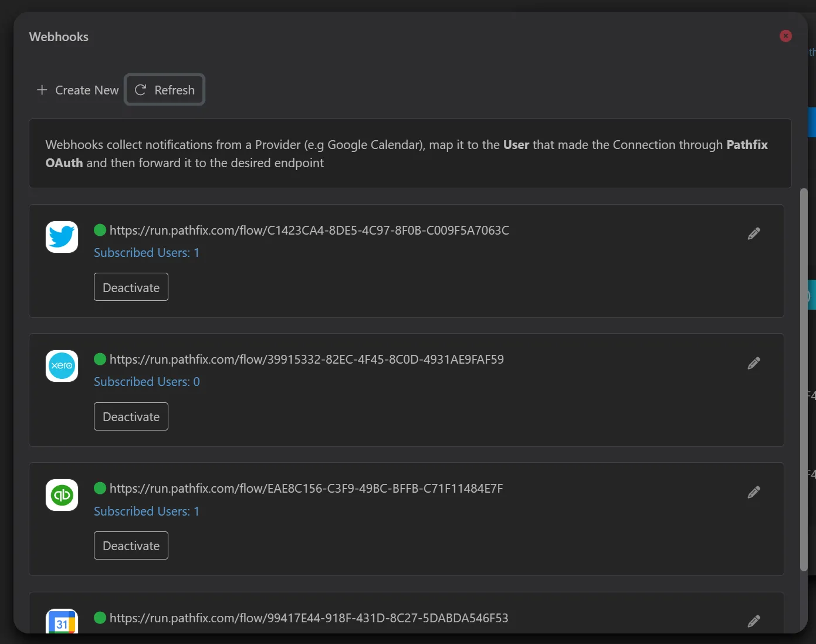This screenshot has height=644, width=816.
Task: Click the Webhooks dialog title
Action: coord(59,37)
